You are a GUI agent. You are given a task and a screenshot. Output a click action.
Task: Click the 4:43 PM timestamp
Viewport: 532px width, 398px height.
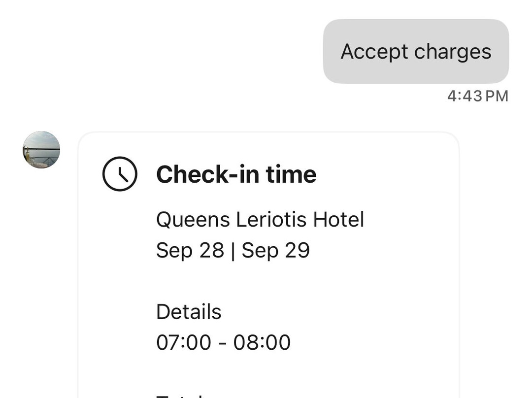478,96
